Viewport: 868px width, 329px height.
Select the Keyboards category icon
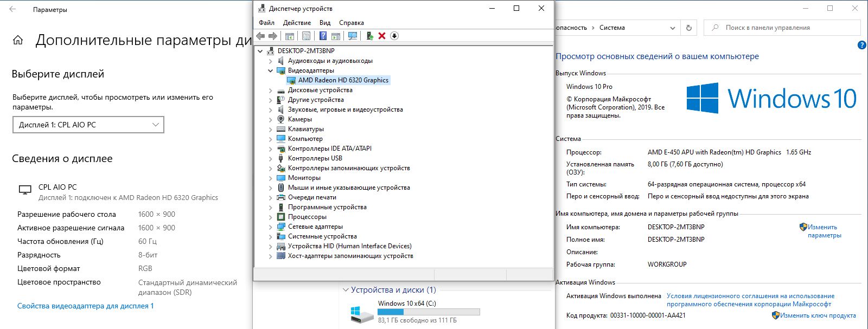[281, 129]
